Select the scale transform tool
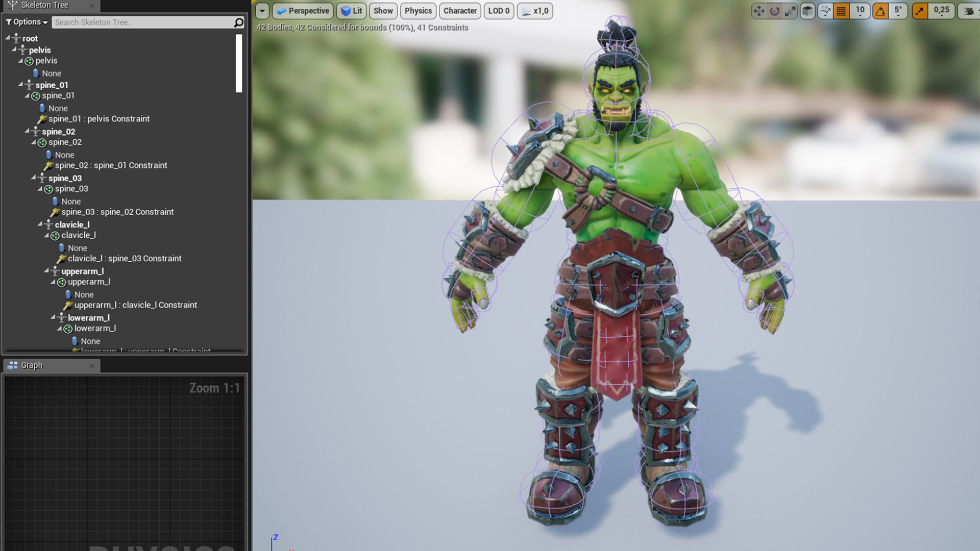 [790, 11]
